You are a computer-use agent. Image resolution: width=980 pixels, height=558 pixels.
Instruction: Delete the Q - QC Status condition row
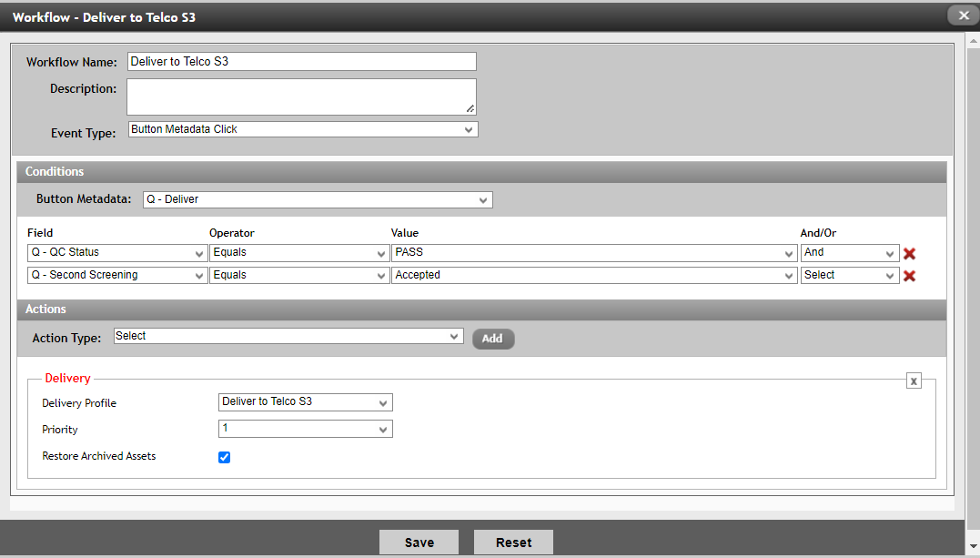tap(909, 254)
